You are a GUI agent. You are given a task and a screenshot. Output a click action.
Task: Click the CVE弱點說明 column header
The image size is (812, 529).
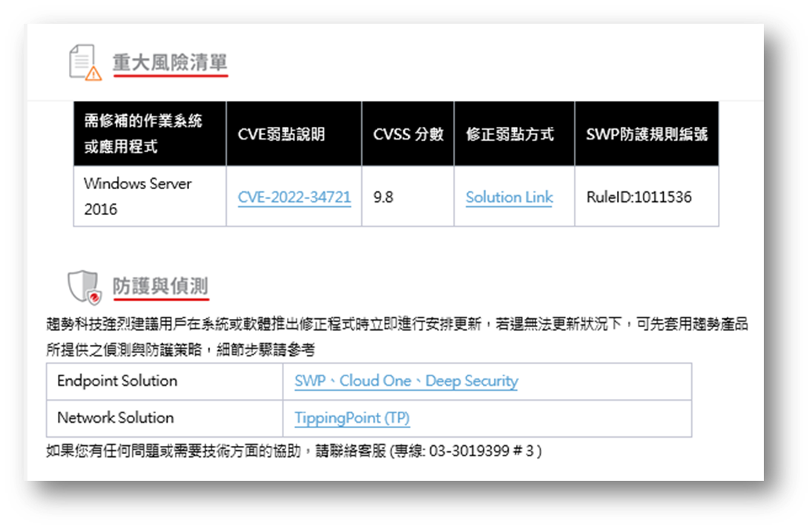point(281,134)
